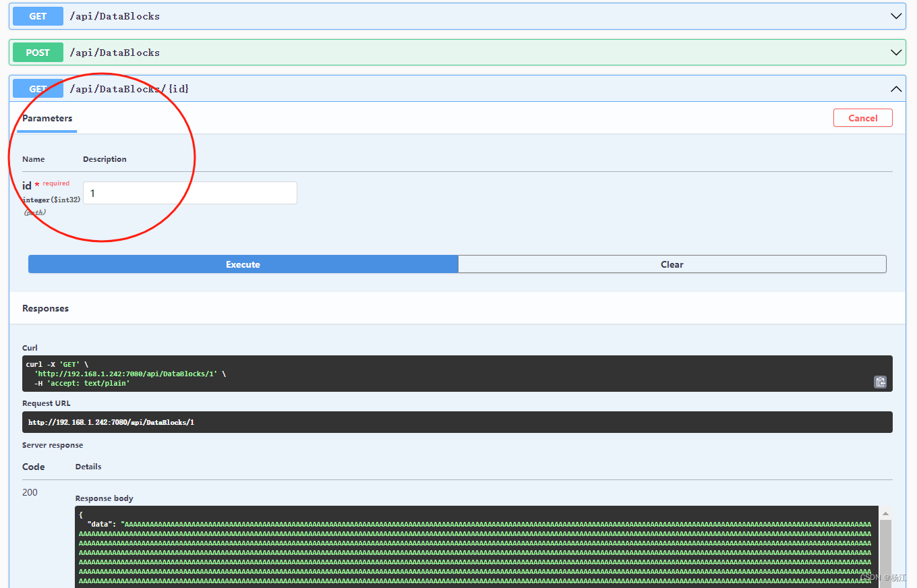Screen dimensions: 917x588
Task: Select the Request URL text
Action: pos(110,421)
